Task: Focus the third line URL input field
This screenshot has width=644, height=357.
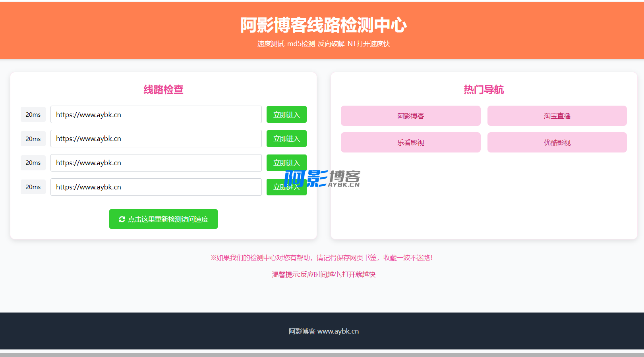Action: 156,163
